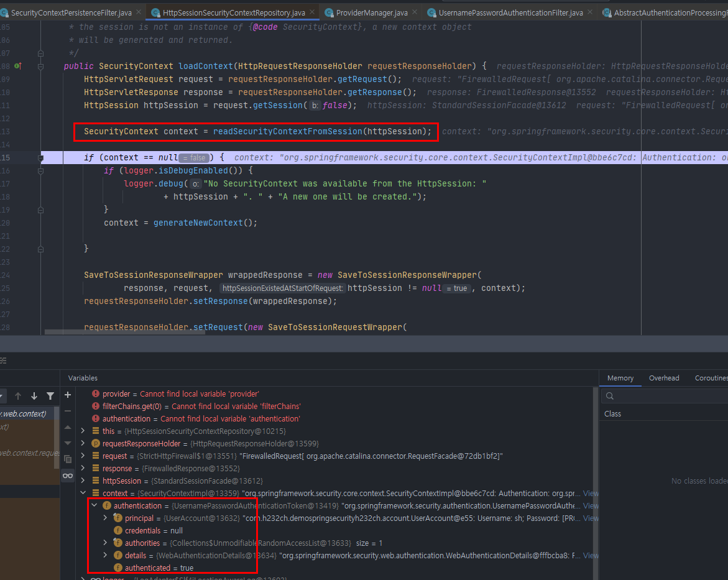Switch to the Overhead tab
Image resolution: width=728 pixels, height=580 pixels.
coord(664,378)
